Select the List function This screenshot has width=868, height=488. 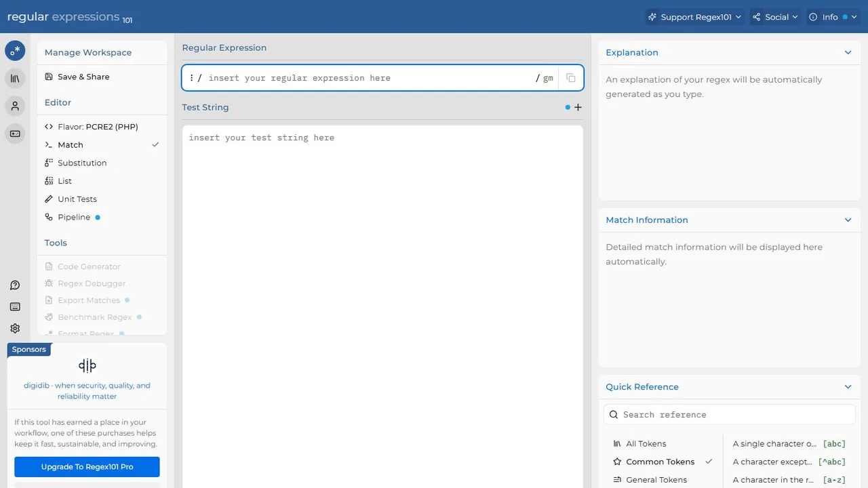tap(102, 181)
